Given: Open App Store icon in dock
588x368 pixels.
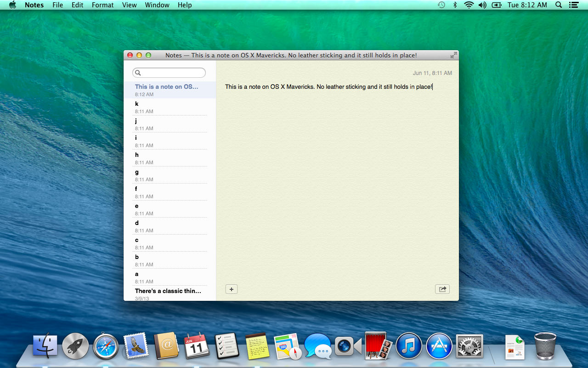Looking at the screenshot, I should coord(439,346).
